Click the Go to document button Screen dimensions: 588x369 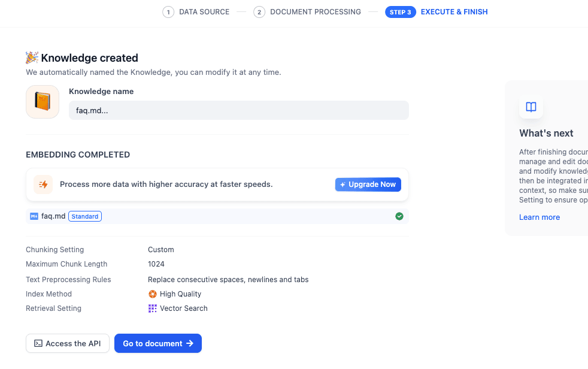coord(157,343)
